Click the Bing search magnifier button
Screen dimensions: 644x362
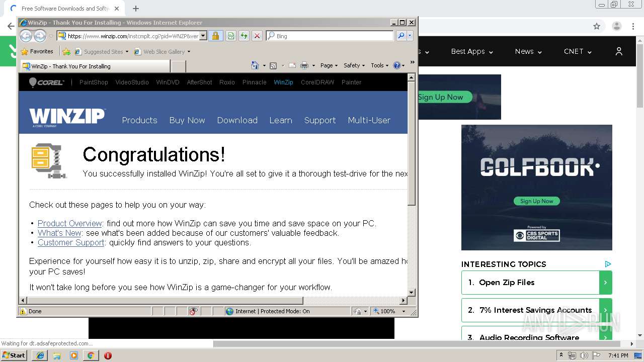pyautogui.click(x=400, y=36)
